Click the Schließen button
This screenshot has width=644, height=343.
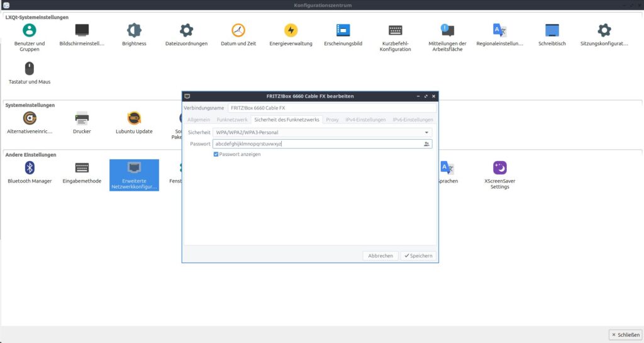625,335
